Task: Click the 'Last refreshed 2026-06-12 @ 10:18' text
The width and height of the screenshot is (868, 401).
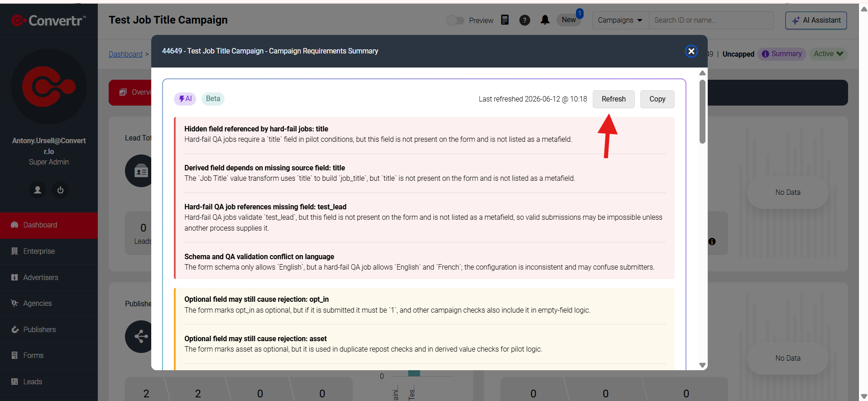Action: (x=532, y=99)
